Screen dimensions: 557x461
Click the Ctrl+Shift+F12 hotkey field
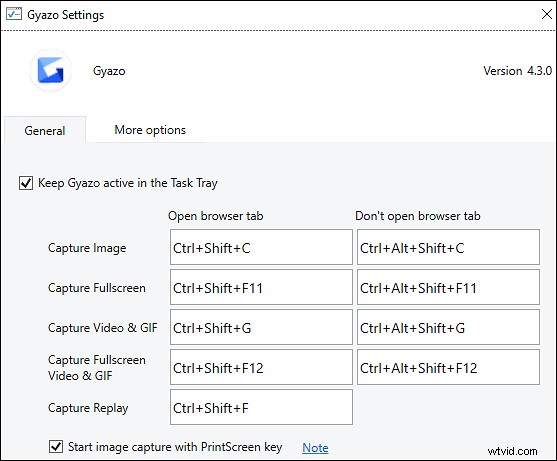261,367
